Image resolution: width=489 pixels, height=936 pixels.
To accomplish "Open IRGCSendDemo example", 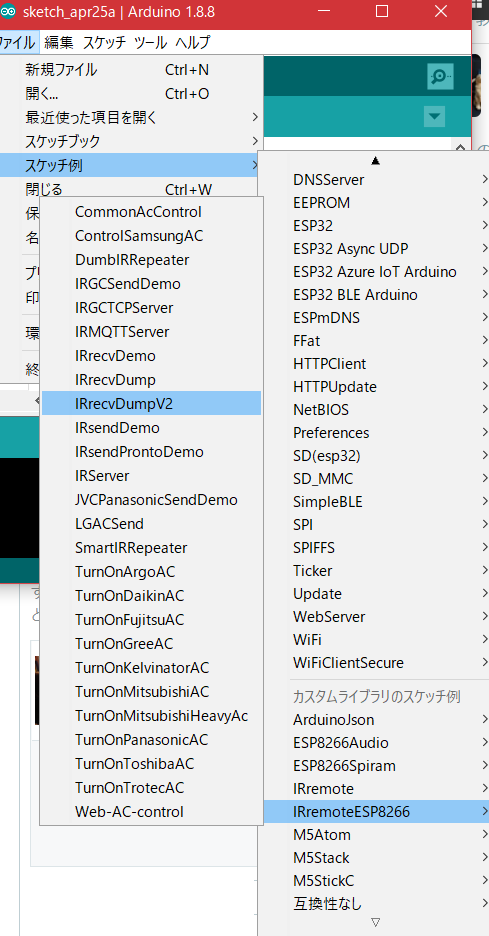I will [151, 284].
